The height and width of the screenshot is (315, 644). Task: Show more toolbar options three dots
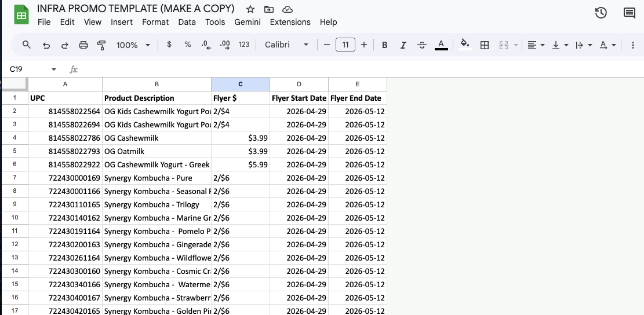(633, 45)
